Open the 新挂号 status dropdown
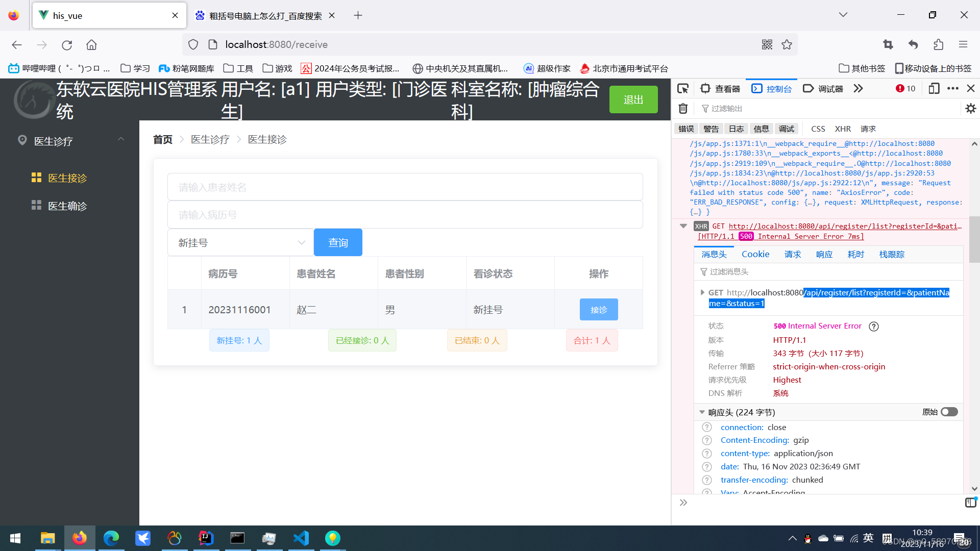 pos(240,243)
